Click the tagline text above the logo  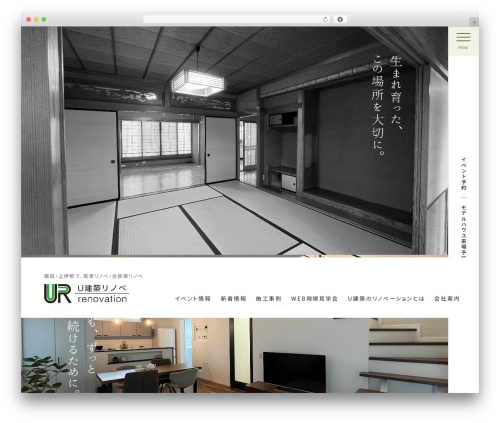click(x=93, y=276)
